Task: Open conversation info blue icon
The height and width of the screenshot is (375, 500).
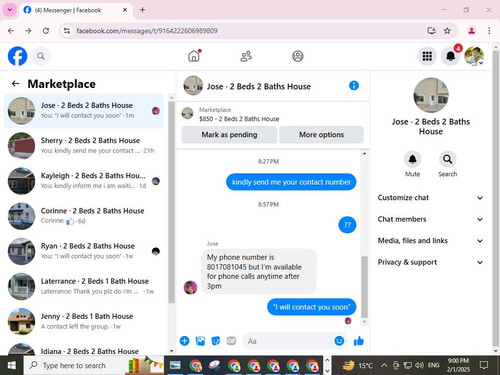Action: tap(354, 86)
